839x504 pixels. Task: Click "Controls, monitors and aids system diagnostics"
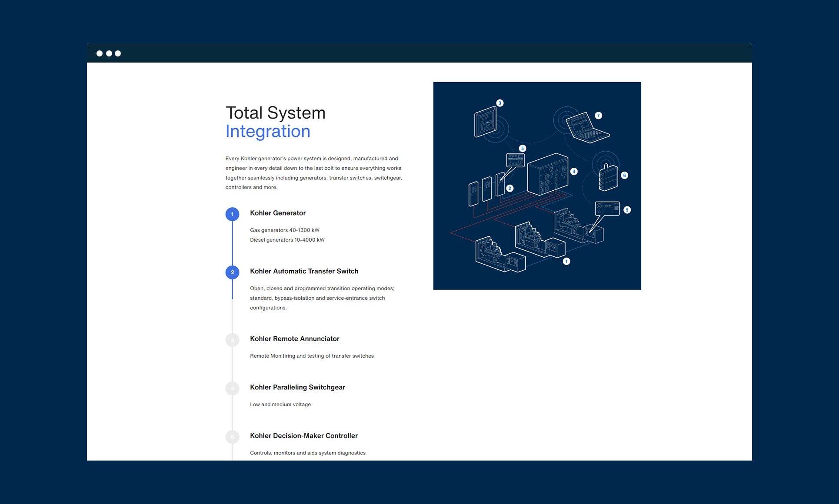point(308,453)
